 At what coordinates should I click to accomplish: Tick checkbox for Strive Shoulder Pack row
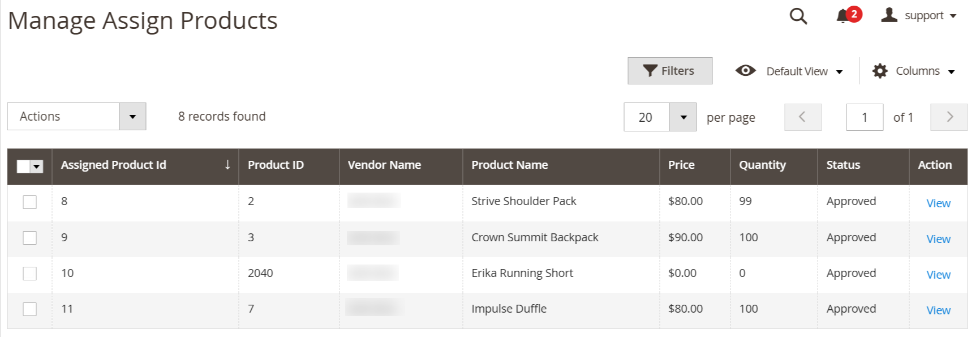point(29,202)
